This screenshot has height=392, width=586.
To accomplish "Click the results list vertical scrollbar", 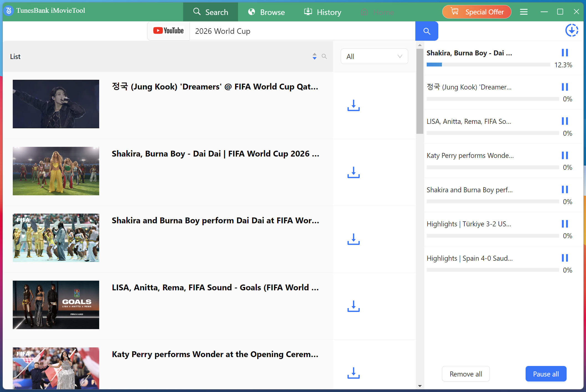I will pyautogui.click(x=420, y=91).
